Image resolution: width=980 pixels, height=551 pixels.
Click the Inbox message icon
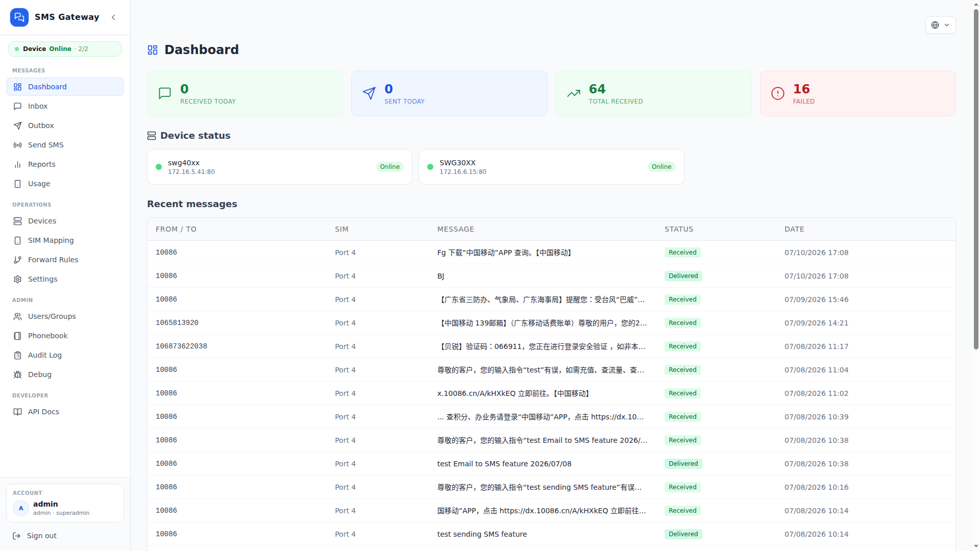(x=18, y=106)
